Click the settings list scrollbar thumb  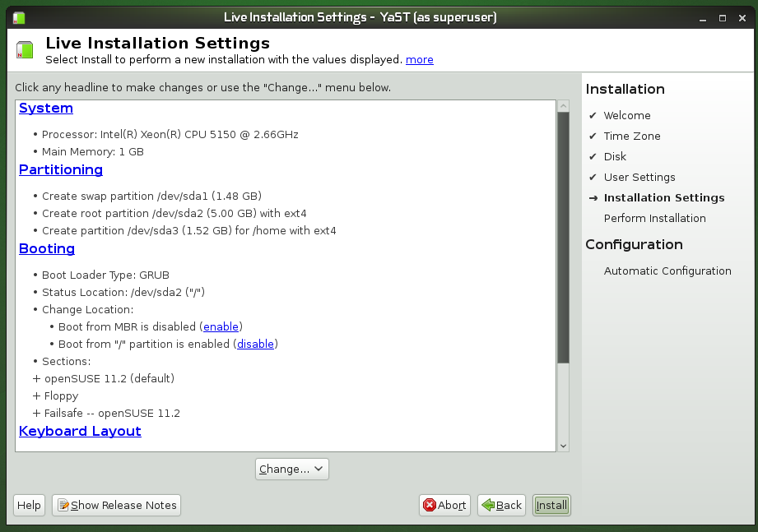(x=563, y=238)
